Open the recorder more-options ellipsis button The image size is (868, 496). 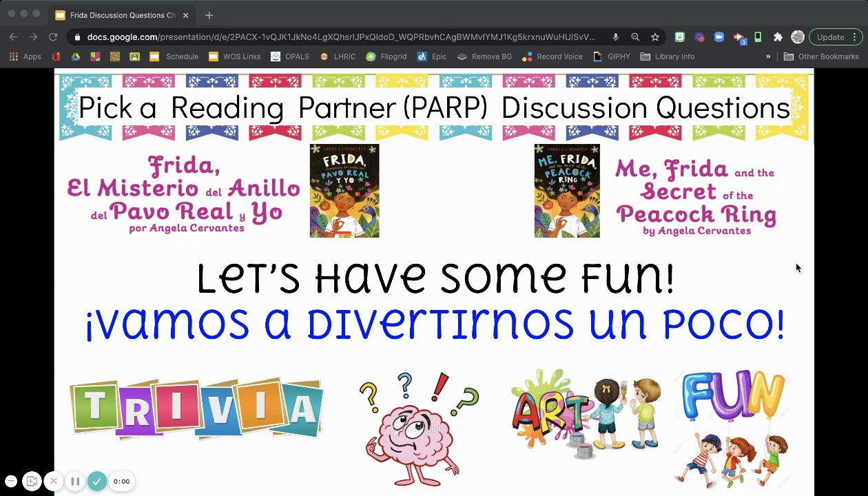coord(11,482)
